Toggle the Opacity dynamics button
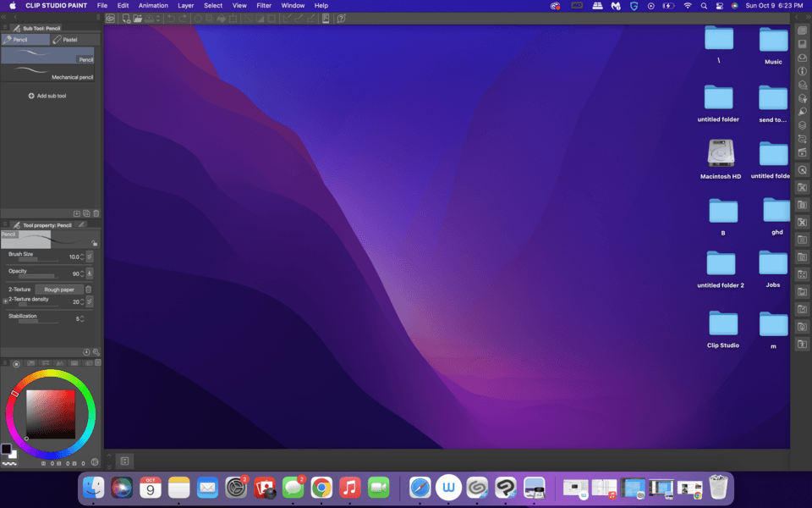812x508 pixels. (x=90, y=273)
